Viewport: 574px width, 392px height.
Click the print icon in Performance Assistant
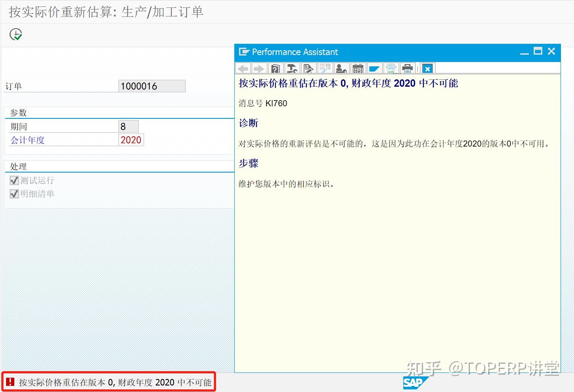407,68
